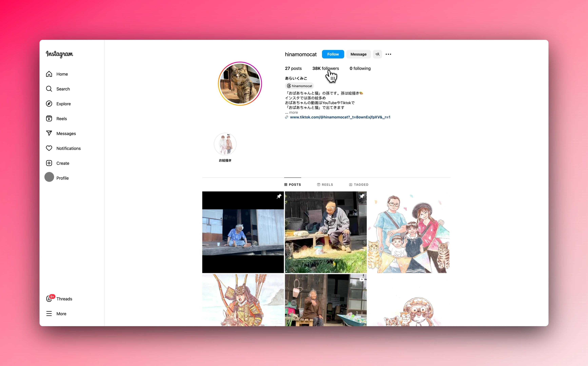Click Follow button on hinamomocat
This screenshot has width=588, height=366.
pos(333,54)
